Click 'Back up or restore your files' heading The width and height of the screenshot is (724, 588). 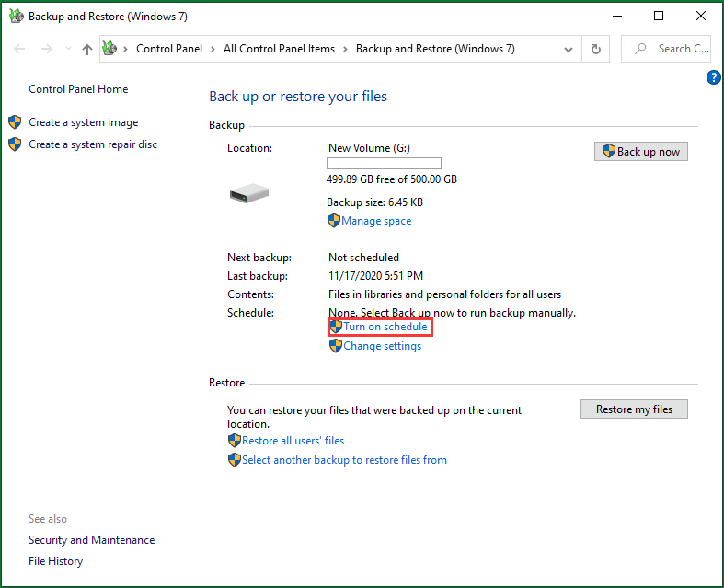click(x=298, y=97)
